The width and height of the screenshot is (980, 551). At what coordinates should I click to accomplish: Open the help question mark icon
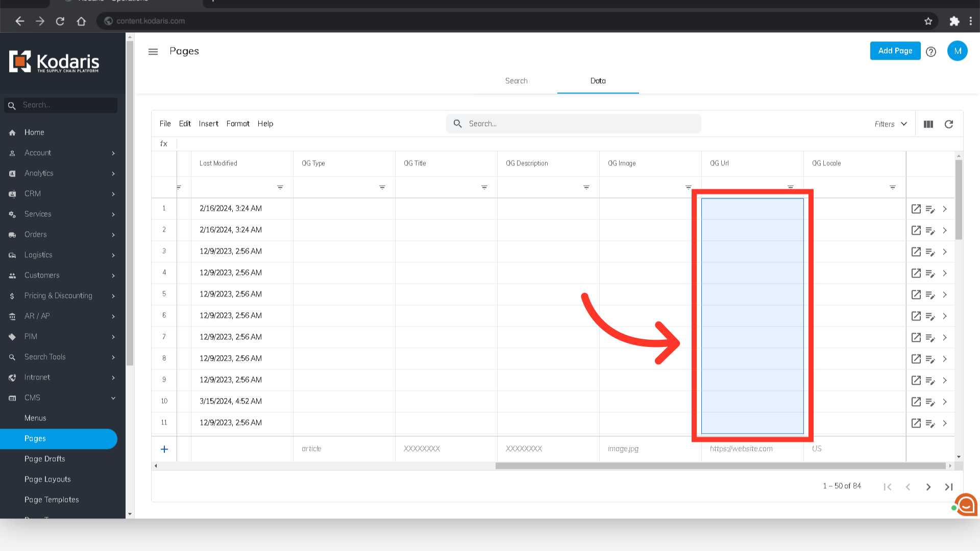coord(931,52)
